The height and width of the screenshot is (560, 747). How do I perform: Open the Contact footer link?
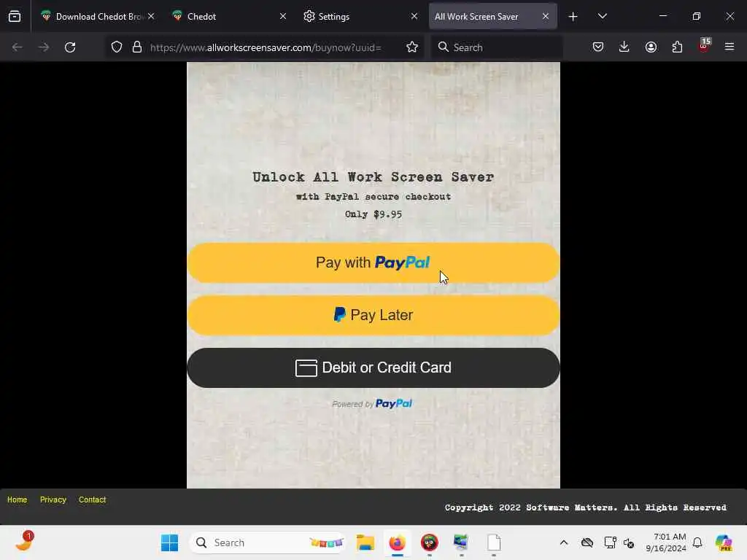pos(93,499)
